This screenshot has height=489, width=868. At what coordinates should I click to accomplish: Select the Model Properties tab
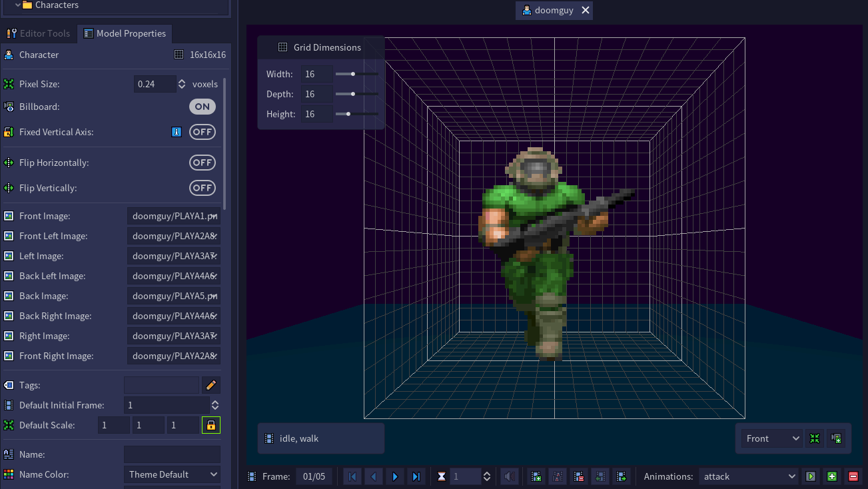click(125, 33)
